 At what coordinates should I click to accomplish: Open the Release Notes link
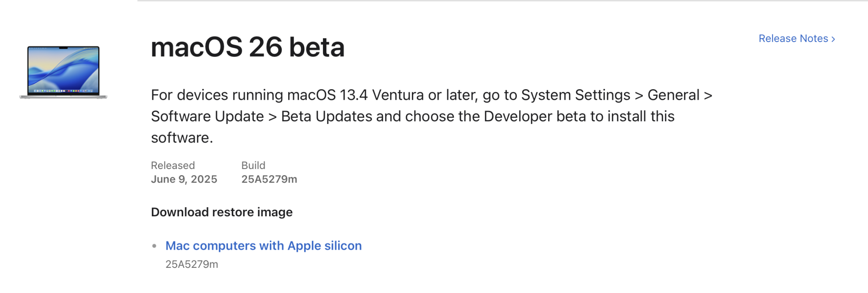[793, 39]
